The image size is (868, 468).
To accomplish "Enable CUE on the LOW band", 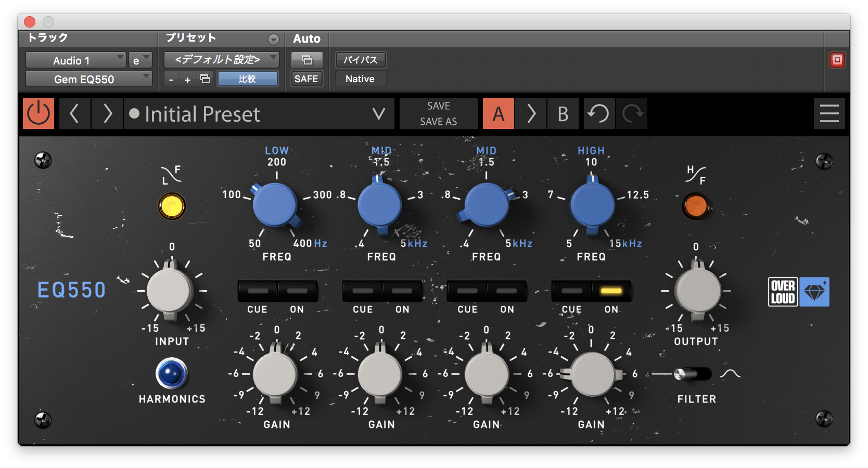I will (x=259, y=292).
